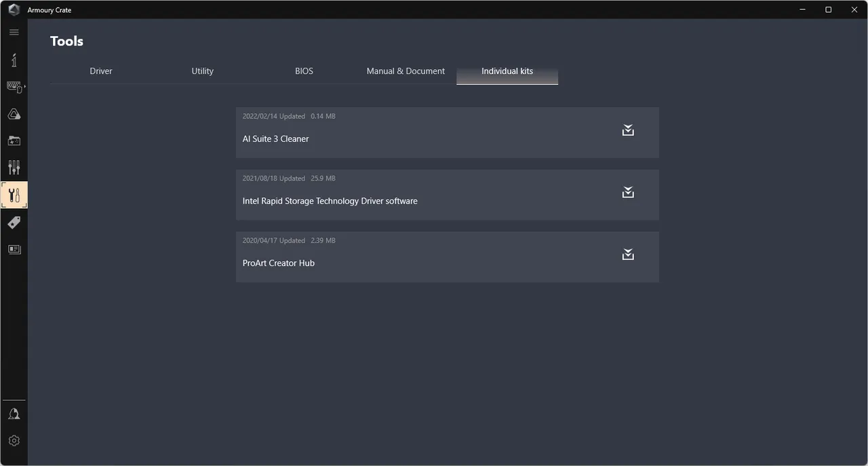
Task: Minimize the Armoury Crate window
Action: 804,9
